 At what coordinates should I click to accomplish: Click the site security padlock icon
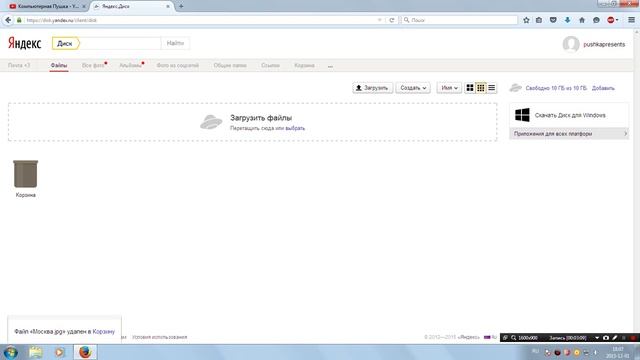19,20
